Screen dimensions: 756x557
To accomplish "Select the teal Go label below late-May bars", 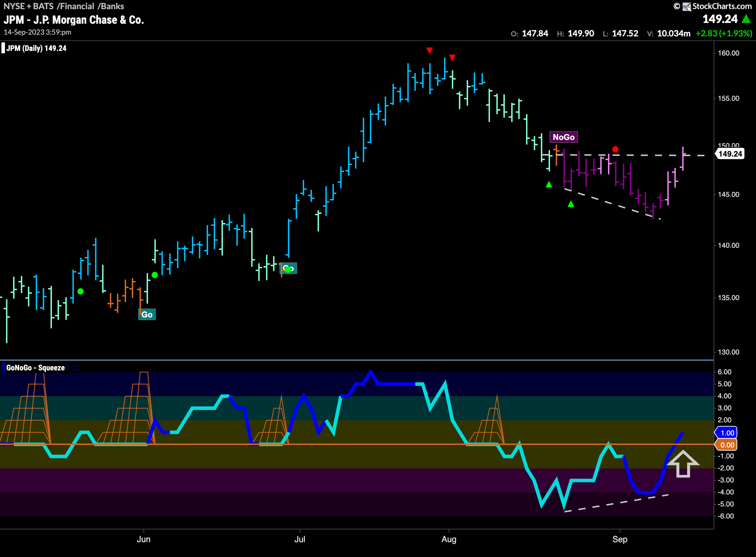I will [x=147, y=315].
